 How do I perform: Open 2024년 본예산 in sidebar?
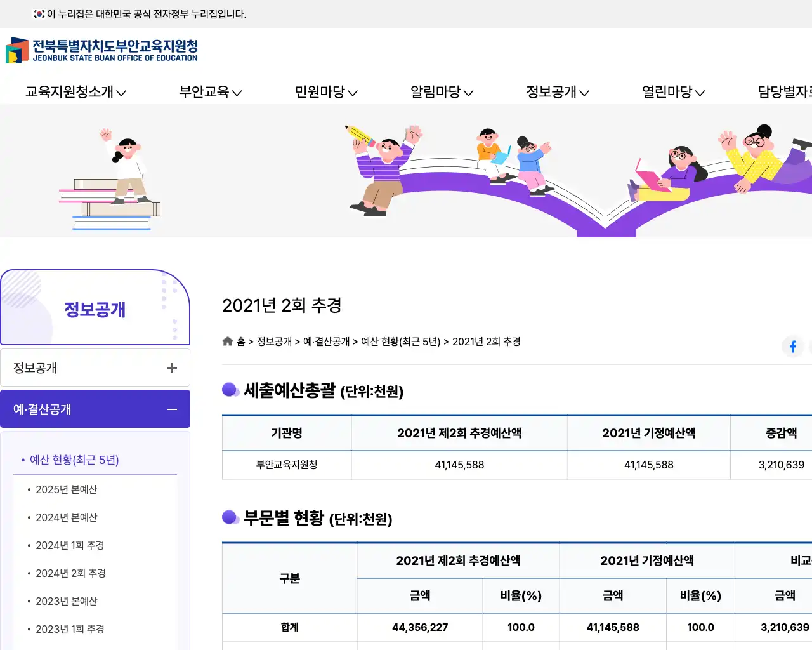67,517
